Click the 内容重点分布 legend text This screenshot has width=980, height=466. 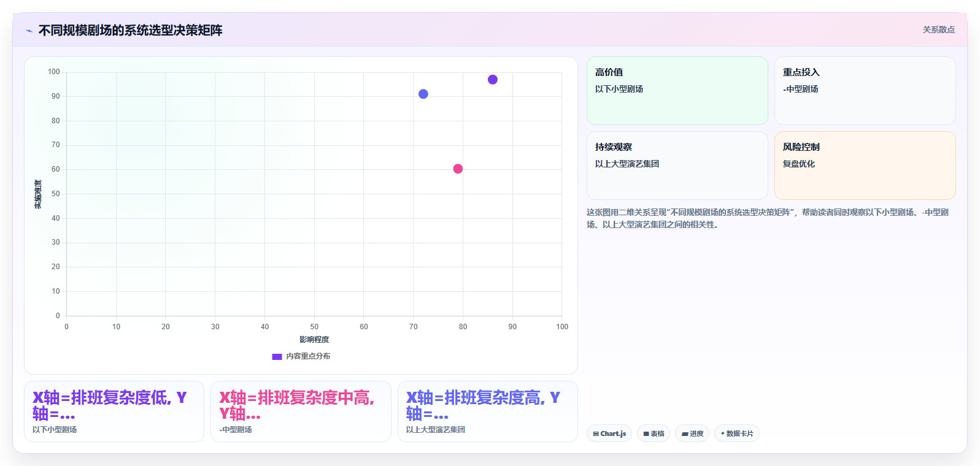pos(308,356)
